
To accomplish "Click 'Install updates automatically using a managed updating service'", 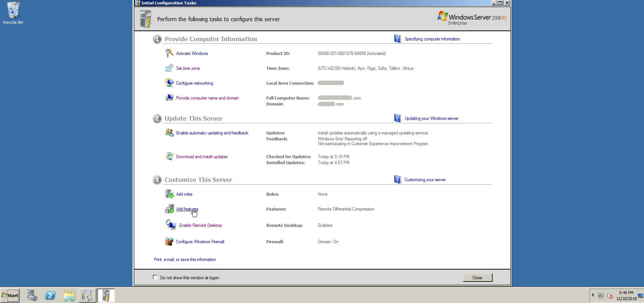I will coord(373,133).
